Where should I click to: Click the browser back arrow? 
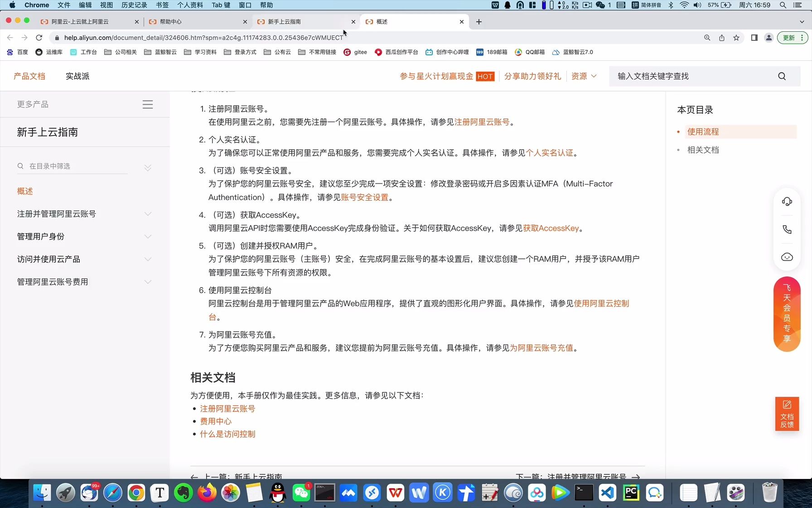10,38
